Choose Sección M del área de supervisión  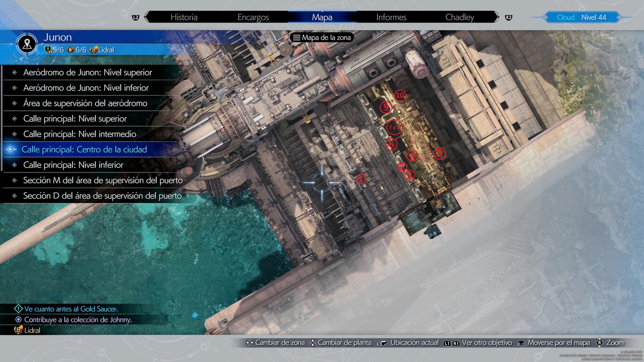[103, 181]
